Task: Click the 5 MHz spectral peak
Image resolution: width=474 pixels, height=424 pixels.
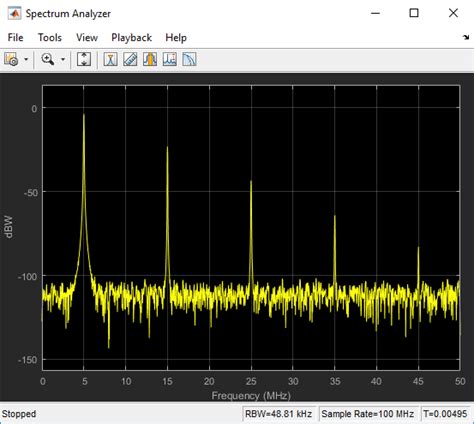Action: 84,115
